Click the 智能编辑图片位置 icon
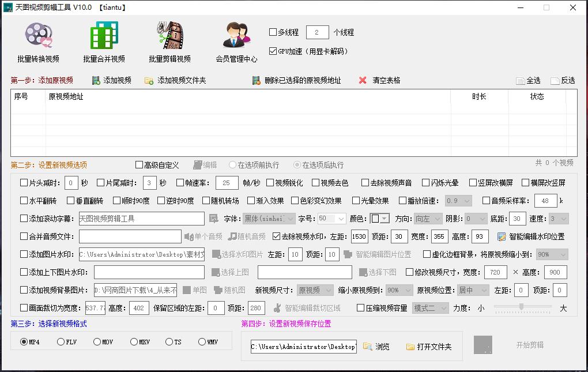Screen dimensions: 588x372 coord(348,254)
